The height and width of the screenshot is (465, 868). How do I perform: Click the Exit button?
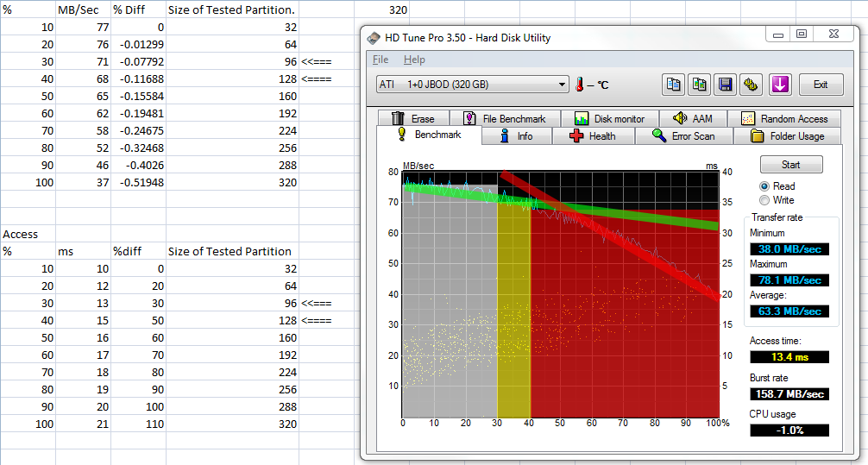click(821, 85)
